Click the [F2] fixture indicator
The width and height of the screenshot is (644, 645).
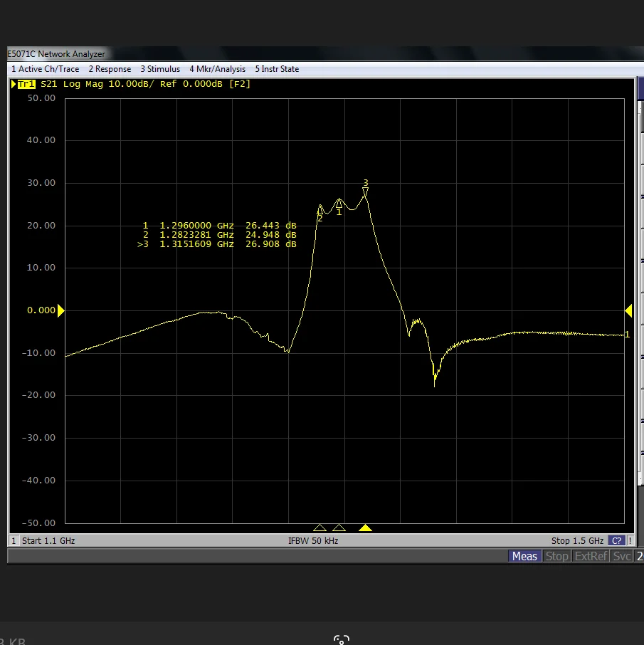click(240, 84)
